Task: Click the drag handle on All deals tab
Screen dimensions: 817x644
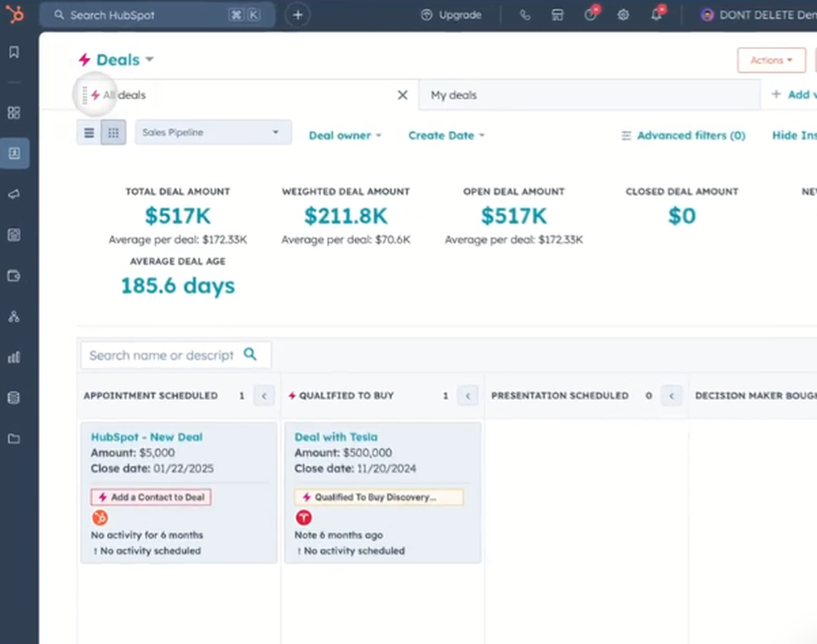Action: [x=84, y=96]
